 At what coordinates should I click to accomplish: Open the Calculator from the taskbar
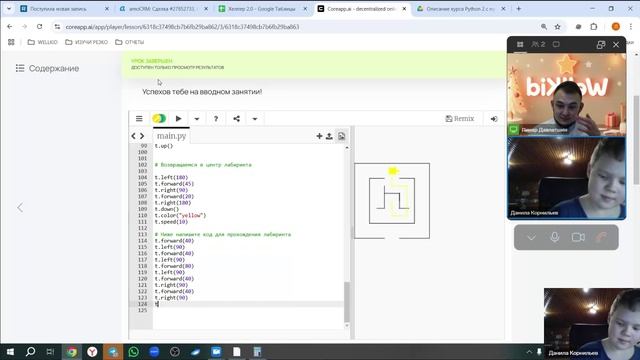[x=257, y=351]
